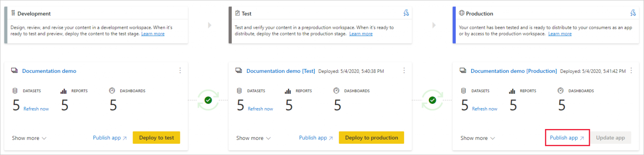
Task: Open Test stage deployment rules lightning icon
Action: pyautogui.click(x=406, y=13)
